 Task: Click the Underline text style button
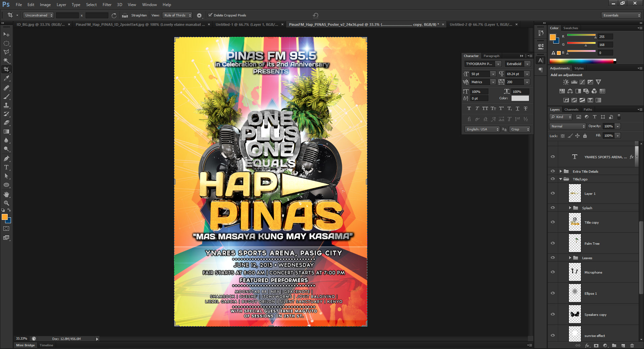coord(518,109)
